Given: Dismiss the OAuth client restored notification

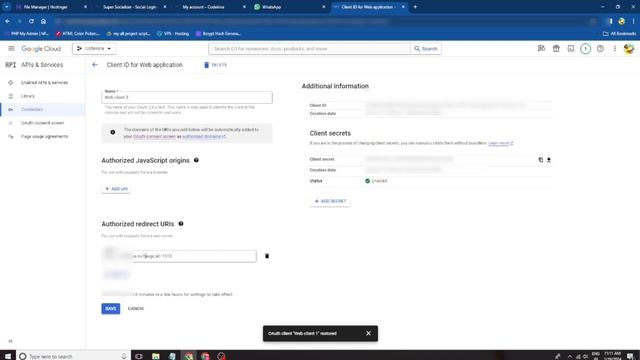Looking at the screenshot, I should coord(368,333).
